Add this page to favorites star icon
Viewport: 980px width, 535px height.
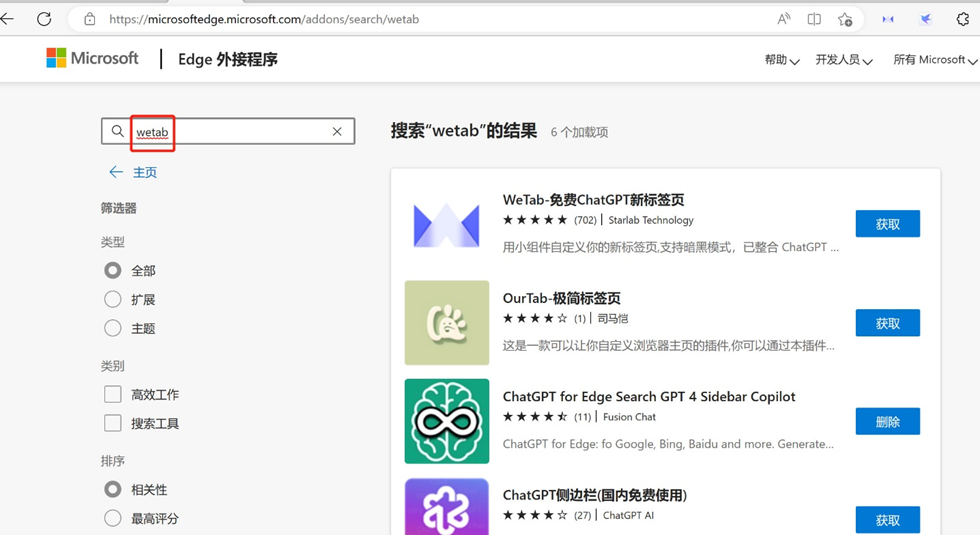[845, 19]
